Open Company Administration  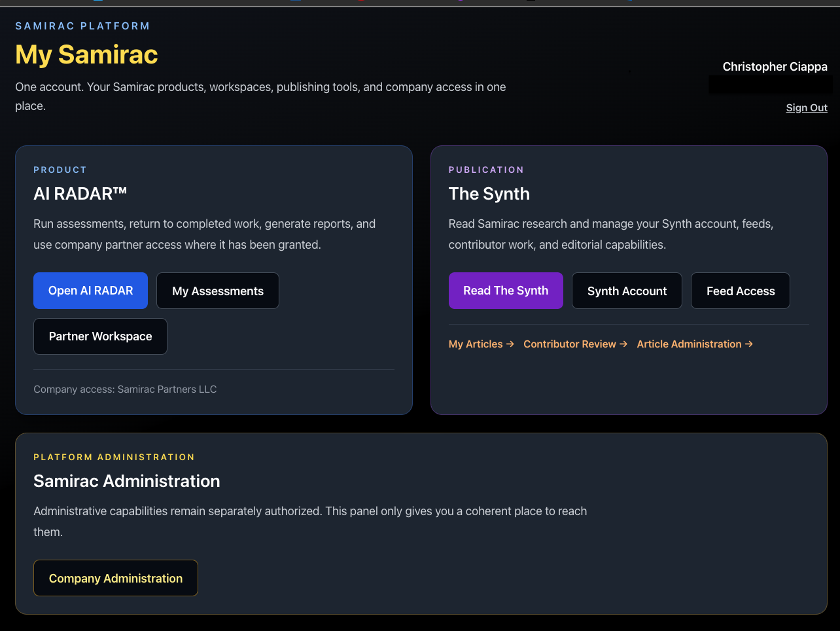(116, 578)
